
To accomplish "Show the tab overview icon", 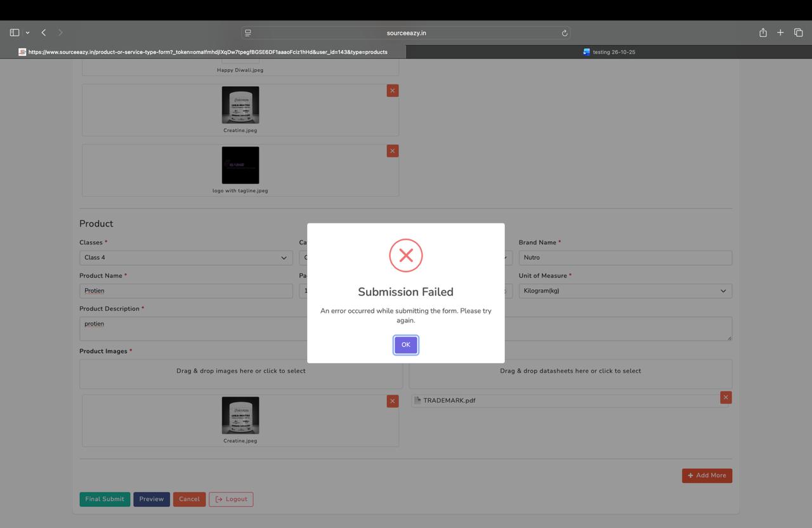I will (x=798, y=32).
